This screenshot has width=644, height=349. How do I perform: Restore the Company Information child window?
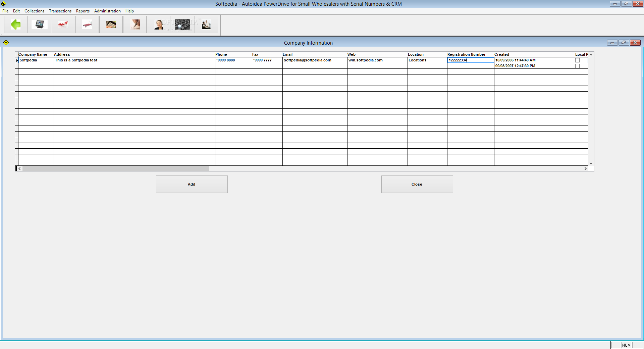pyautogui.click(x=624, y=43)
